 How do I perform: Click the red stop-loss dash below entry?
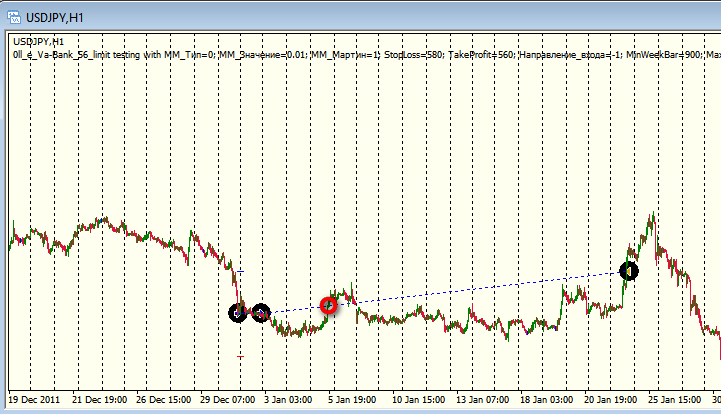(240, 356)
